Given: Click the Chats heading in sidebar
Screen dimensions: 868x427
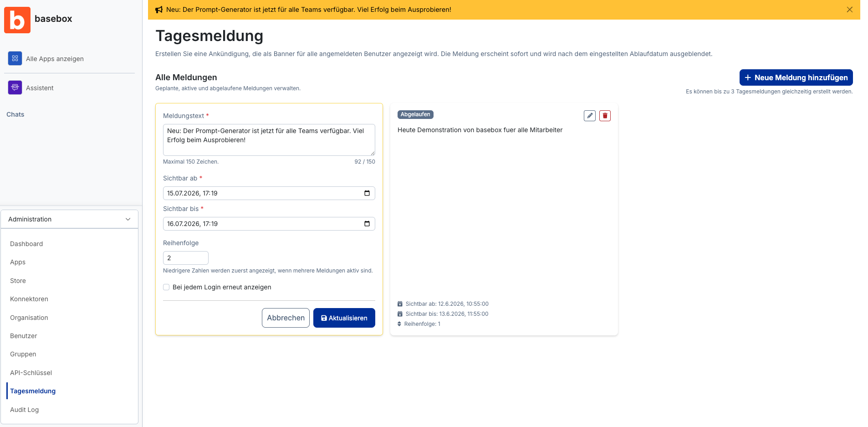Looking at the screenshot, I should (x=15, y=114).
